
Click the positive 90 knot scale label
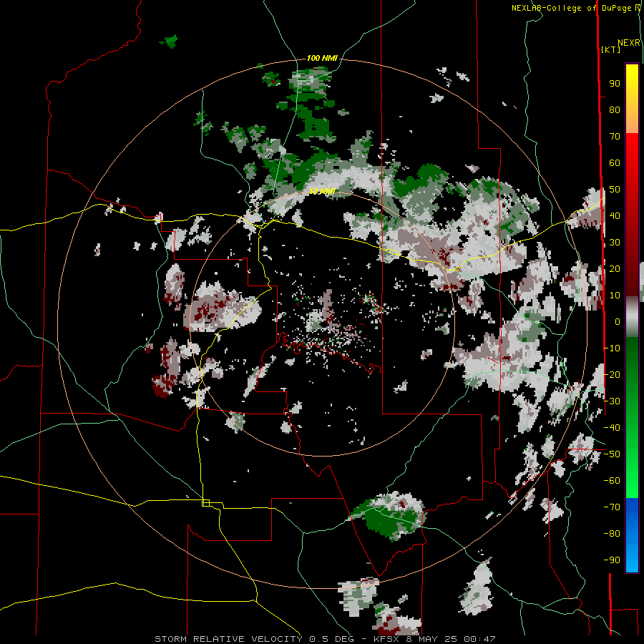click(615, 84)
